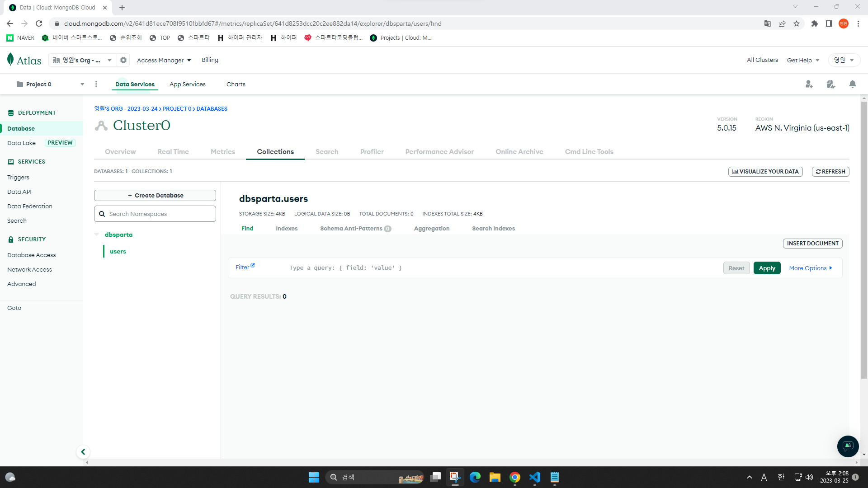868x488 pixels.
Task: Open Billing link
Action: pos(210,60)
